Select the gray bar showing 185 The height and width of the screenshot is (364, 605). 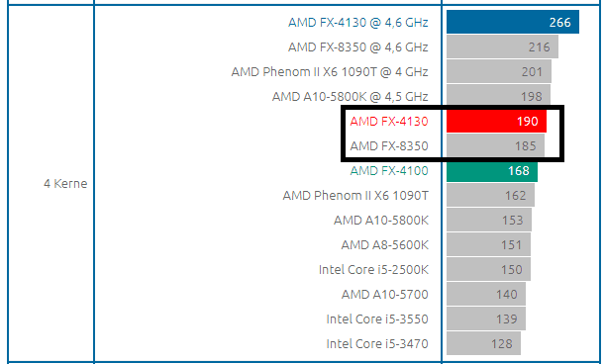(x=495, y=145)
